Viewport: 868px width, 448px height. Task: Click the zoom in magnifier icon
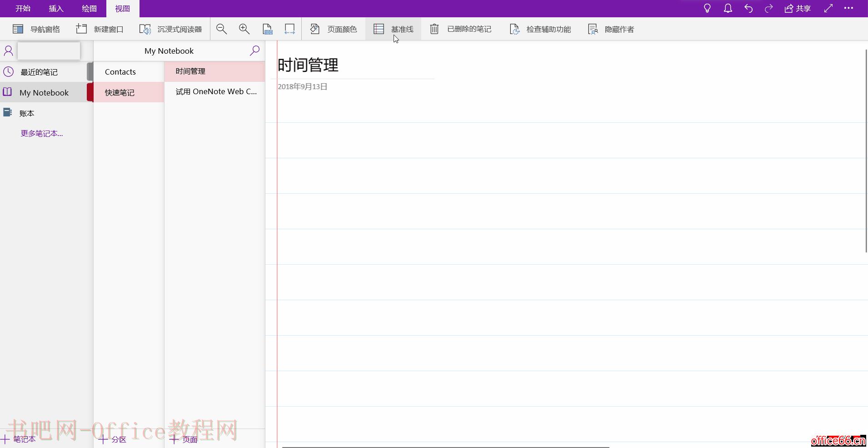tap(244, 29)
